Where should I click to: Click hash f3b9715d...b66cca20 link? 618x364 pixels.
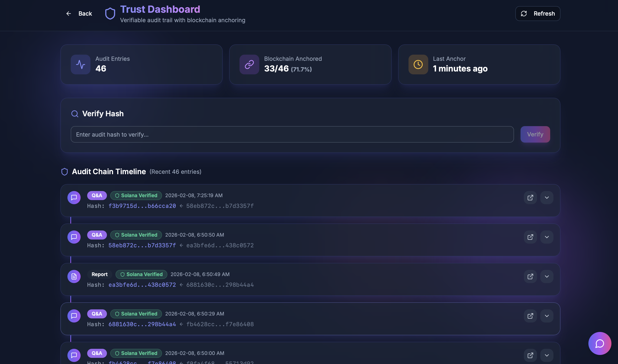coord(142,206)
